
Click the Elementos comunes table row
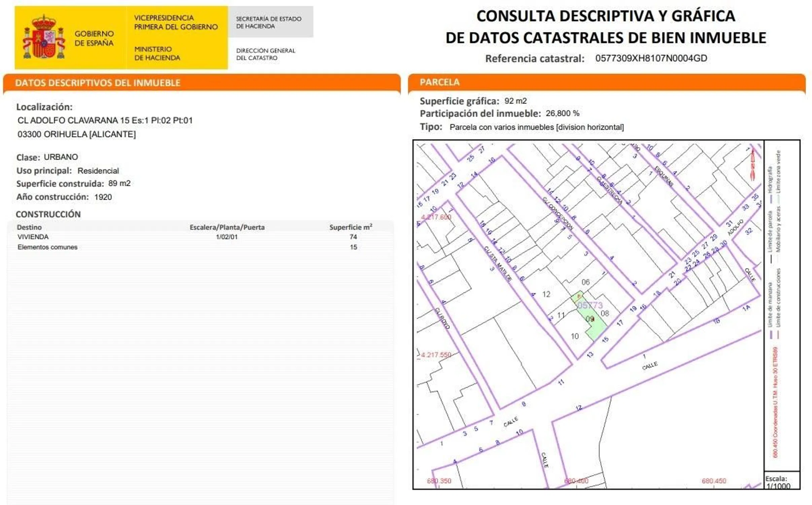47,247
